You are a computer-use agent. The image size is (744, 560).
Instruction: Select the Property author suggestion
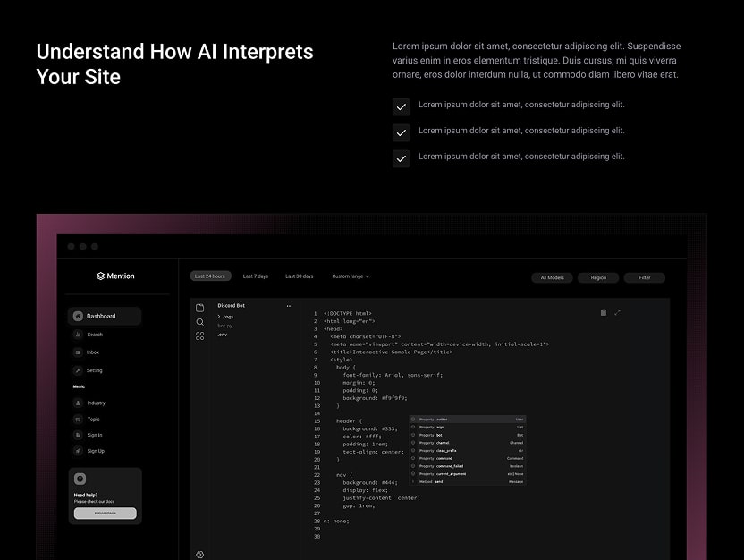[468, 420]
